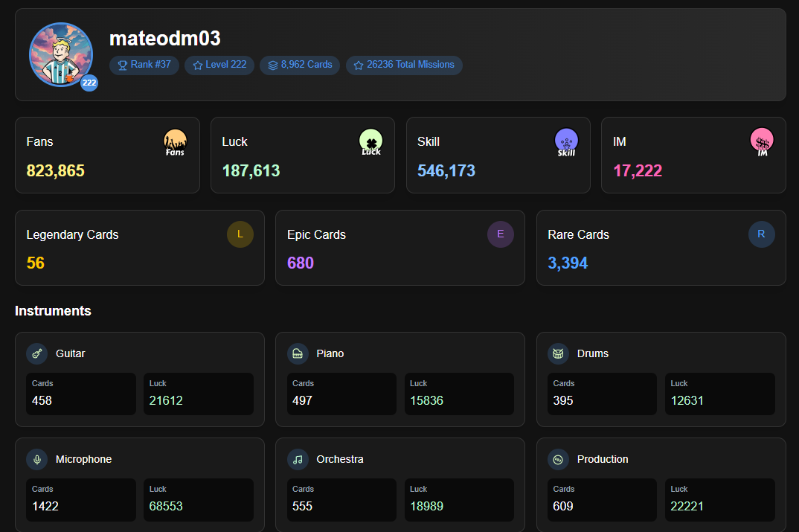Select the Drums instrument icon
799x532 pixels.
tap(558, 353)
